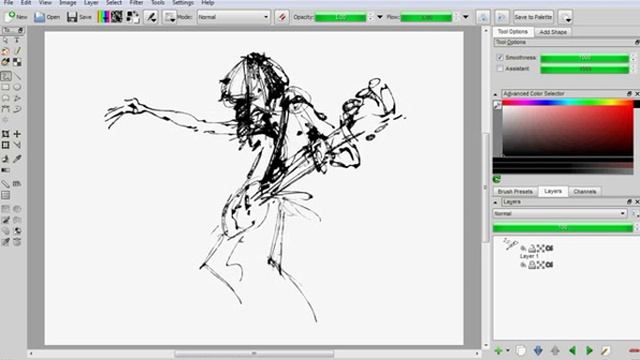Select the calligraphy tool in toolbox
The height and width of the screenshot is (360, 640).
(x=17, y=51)
